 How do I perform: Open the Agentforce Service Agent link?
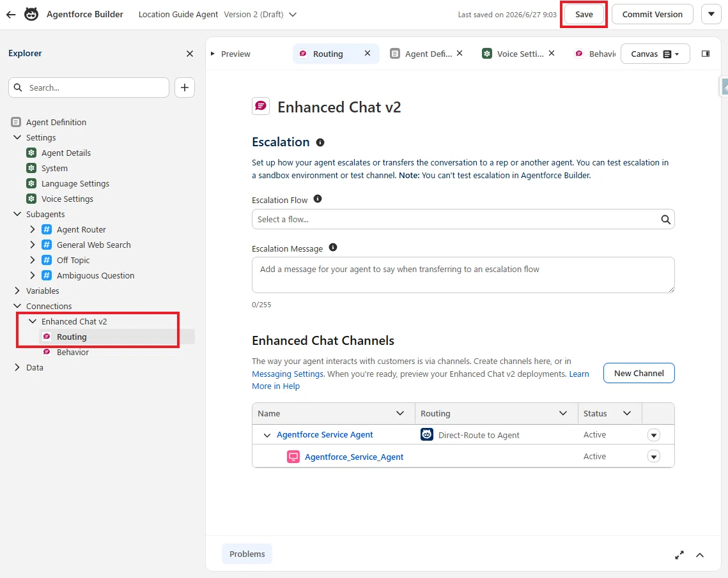(325, 435)
